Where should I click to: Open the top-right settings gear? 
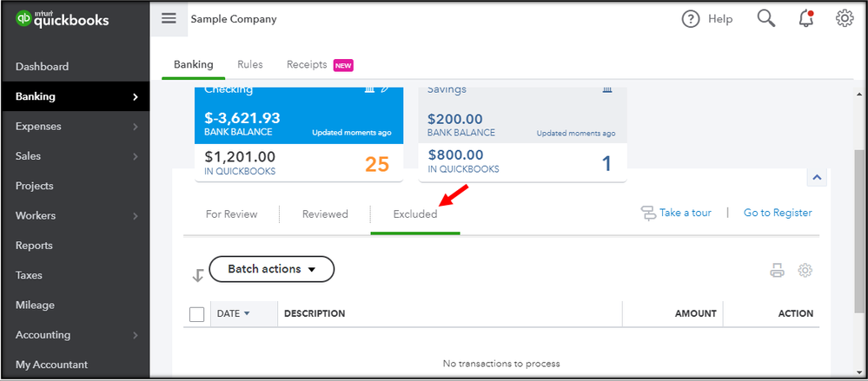[x=845, y=19]
